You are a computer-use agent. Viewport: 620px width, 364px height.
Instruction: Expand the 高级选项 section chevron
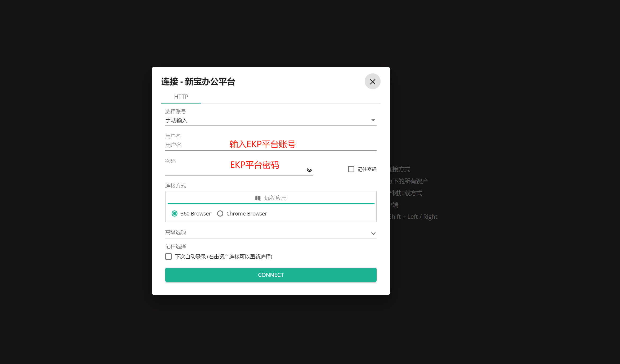(x=373, y=233)
